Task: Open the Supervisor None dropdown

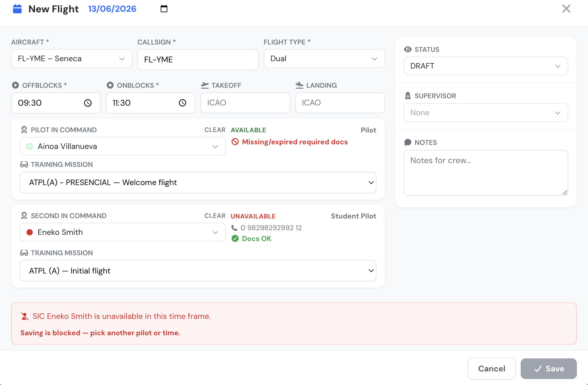Action: [x=486, y=113]
